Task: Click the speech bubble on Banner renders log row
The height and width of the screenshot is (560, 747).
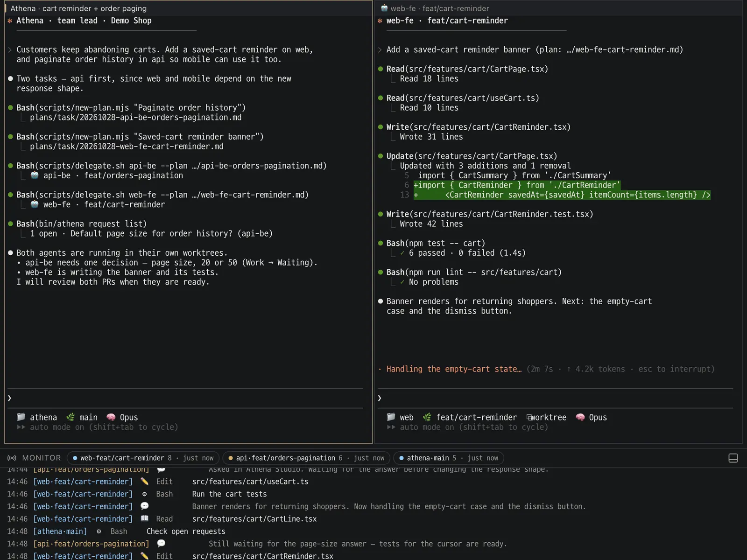Action: point(145,506)
